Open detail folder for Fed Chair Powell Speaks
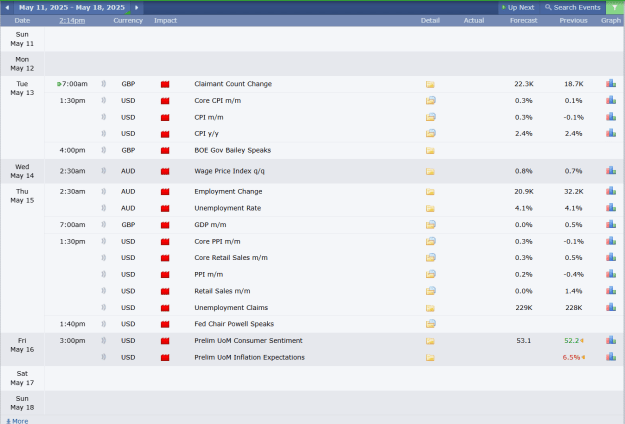625x424 pixels. (x=430, y=324)
